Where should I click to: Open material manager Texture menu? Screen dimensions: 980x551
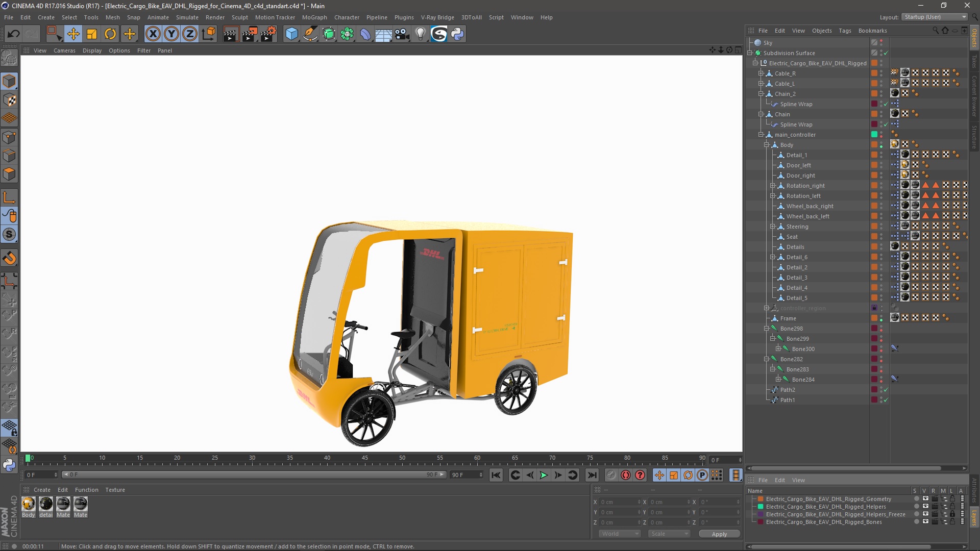(x=115, y=490)
